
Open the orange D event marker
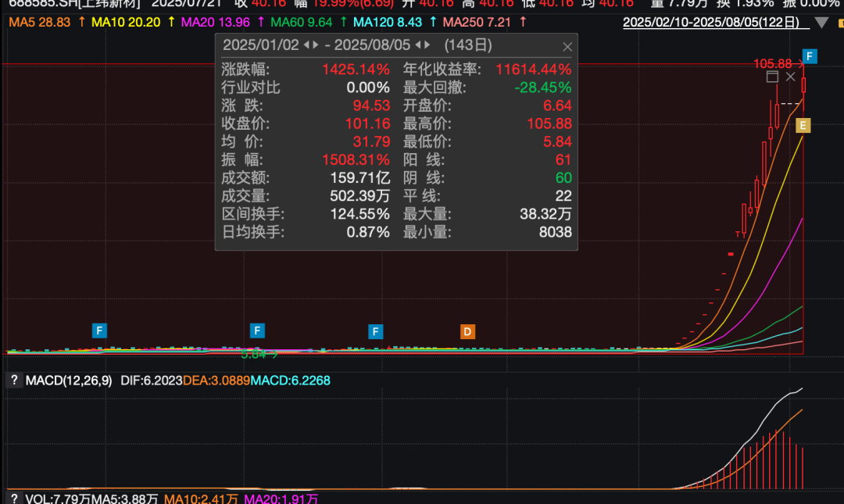tap(467, 331)
